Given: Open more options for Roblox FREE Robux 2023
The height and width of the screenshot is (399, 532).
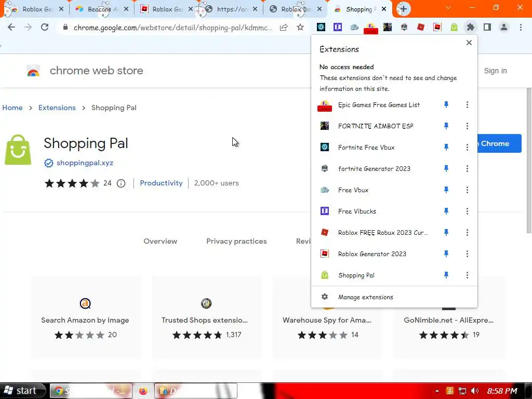Looking at the screenshot, I should [x=467, y=232].
